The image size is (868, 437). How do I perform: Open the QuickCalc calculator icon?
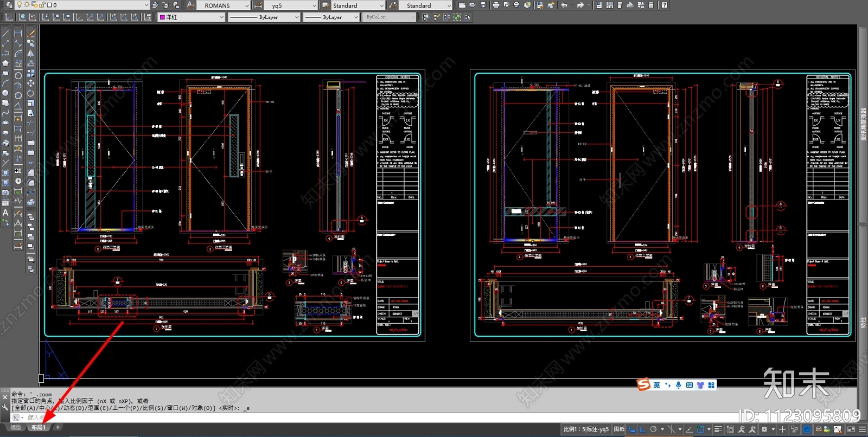(650, 5)
